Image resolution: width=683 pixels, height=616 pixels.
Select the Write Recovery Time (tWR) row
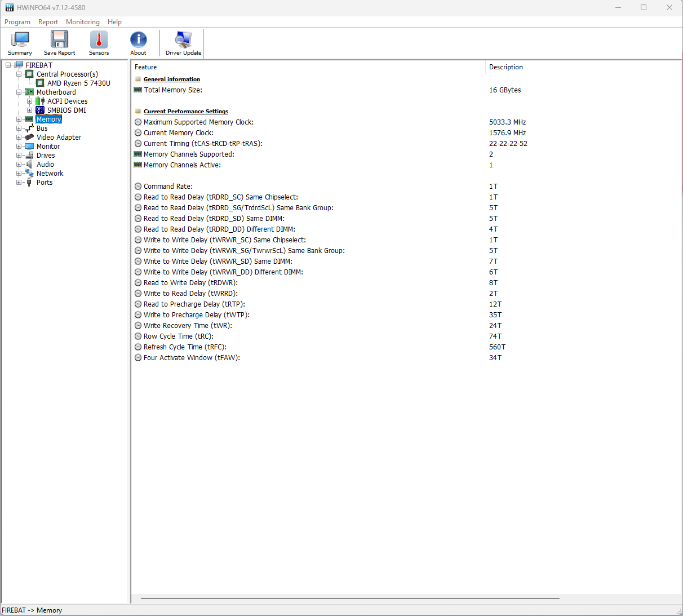click(406, 326)
